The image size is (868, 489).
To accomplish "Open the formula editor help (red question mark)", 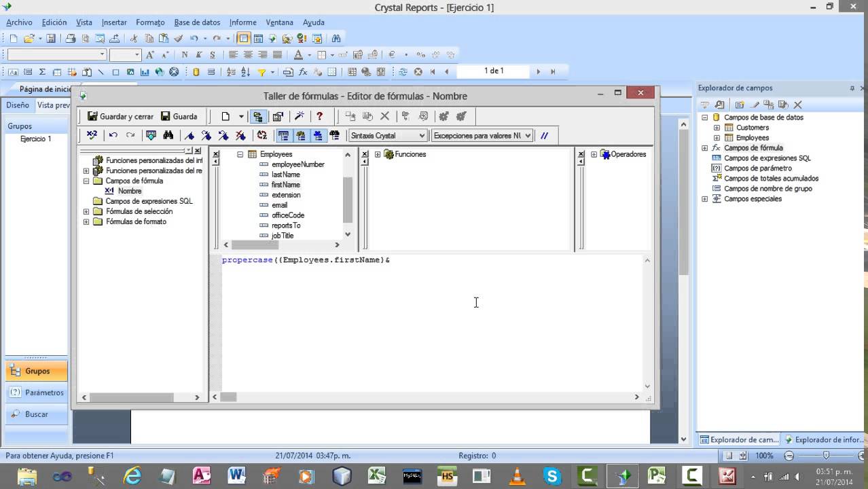I will pos(320,116).
